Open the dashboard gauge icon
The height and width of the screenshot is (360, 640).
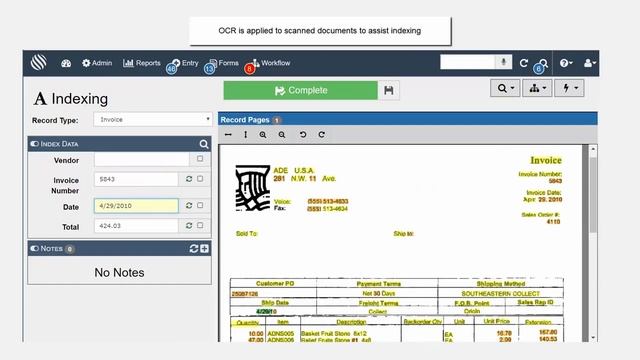coord(66,63)
